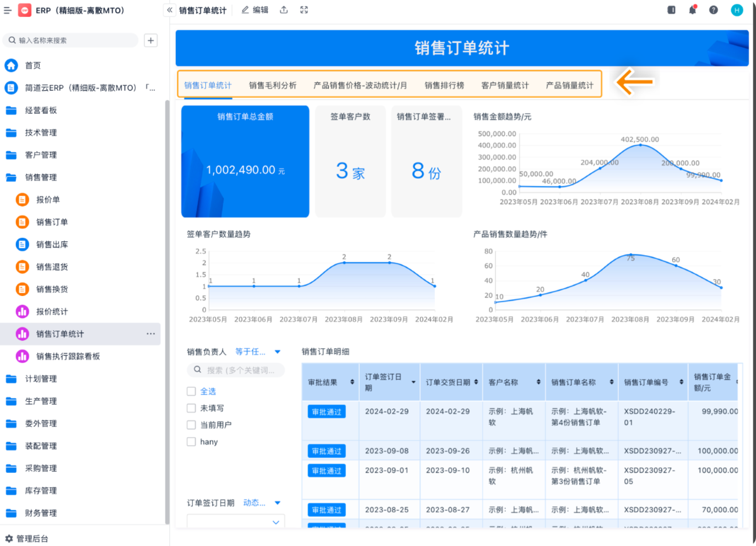Open 管理后台 at sidebar bottom
The width and height of the screenshot is (756, 546).
tap(31, 538)
